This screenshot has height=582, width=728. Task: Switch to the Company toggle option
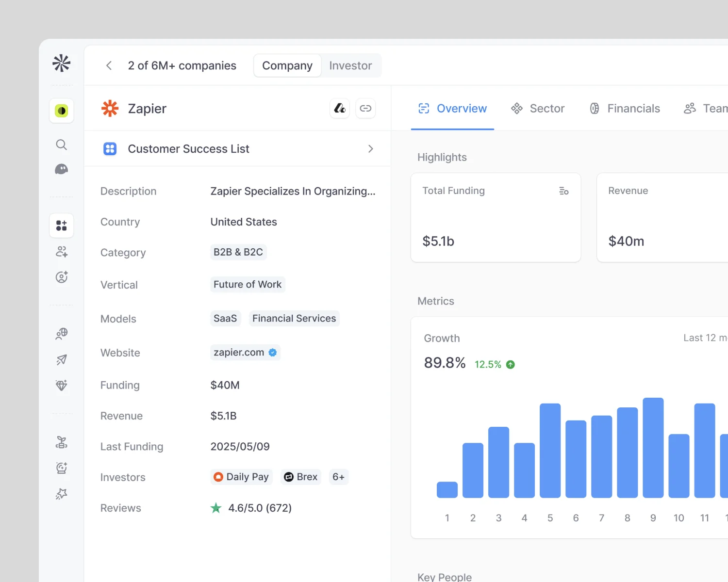coord(287,65)
